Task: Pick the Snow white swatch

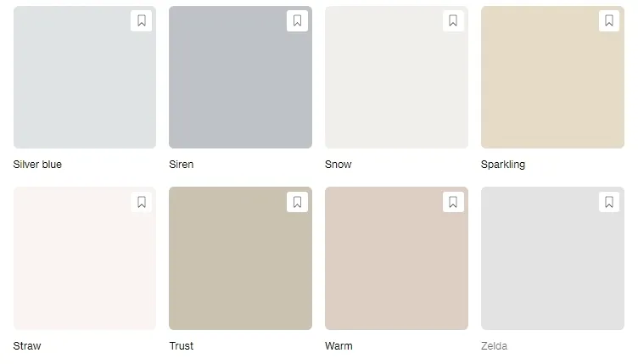Action: [396, 77]
